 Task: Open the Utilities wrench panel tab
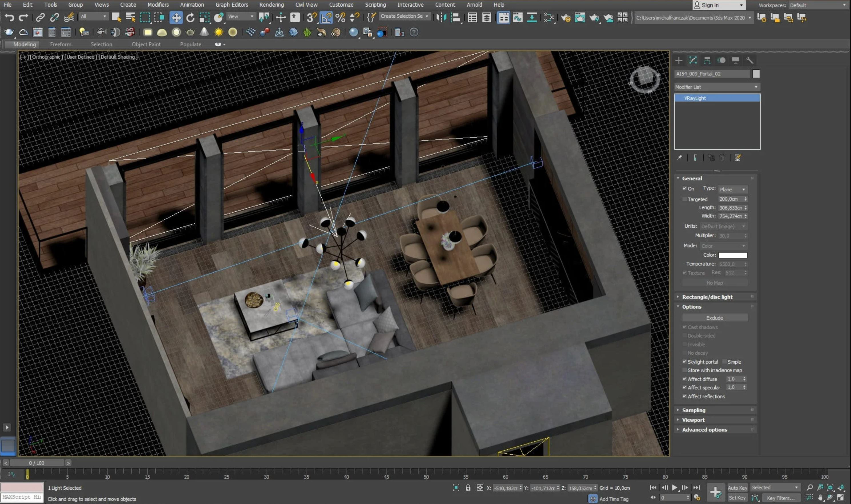coord(750,61)
